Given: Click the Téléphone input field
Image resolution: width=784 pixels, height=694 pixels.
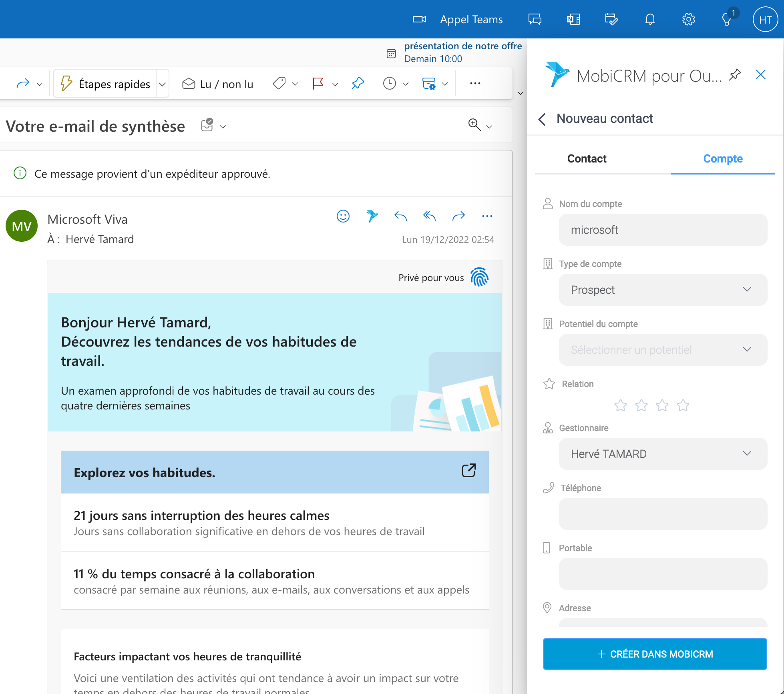Looking at the screenshot, I should pos(663,514).
